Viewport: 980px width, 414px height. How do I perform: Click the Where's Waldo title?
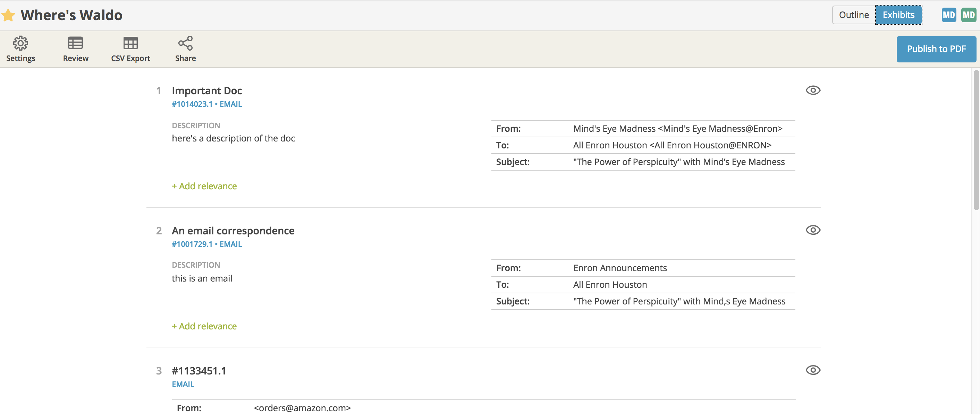(x=71, y=15)
